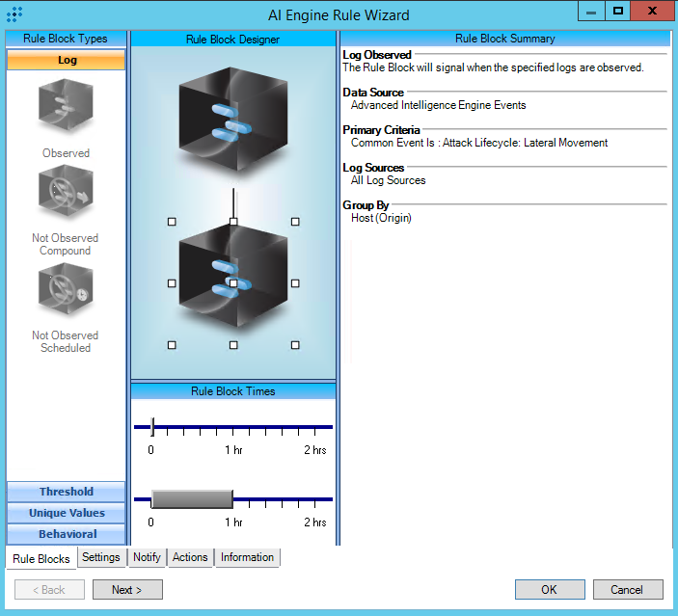Confirm with the OK button

(549, 590)
